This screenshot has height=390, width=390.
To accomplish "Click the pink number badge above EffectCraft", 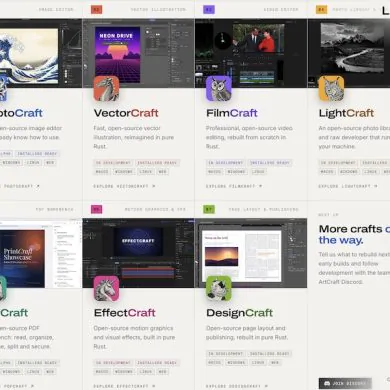I will pos(96,209).
